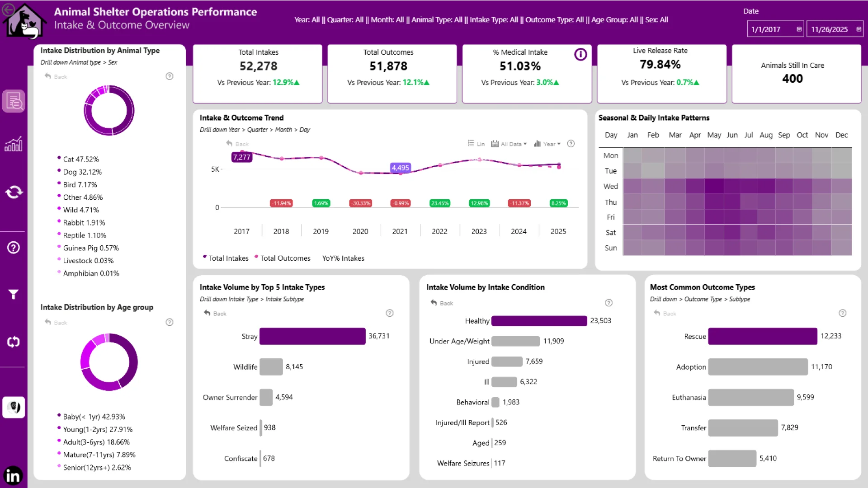
Task: Select the Lin scale option on the trend chart
Action: 476,144
